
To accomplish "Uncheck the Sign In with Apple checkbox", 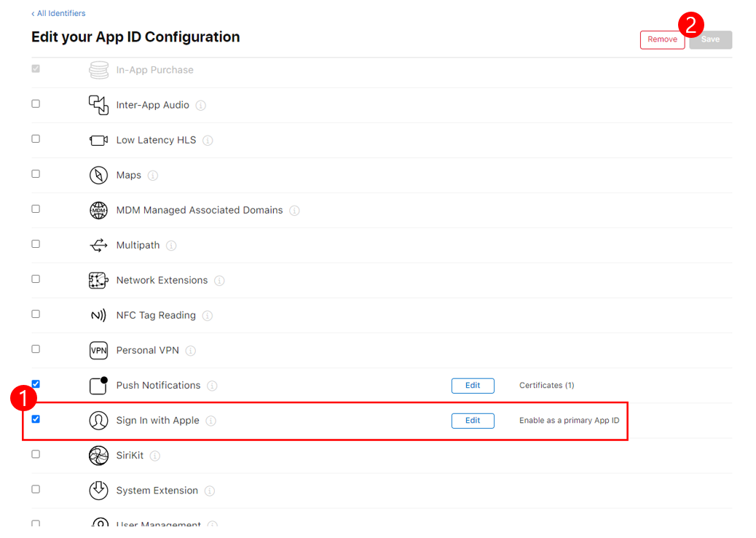I will point(36,419).
